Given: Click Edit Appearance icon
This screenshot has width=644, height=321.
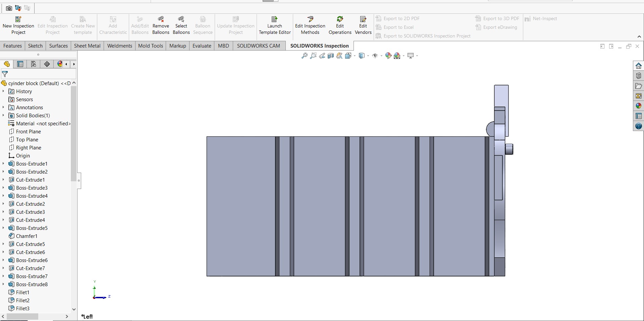Looking at the screenshot, I should (388, 56).
